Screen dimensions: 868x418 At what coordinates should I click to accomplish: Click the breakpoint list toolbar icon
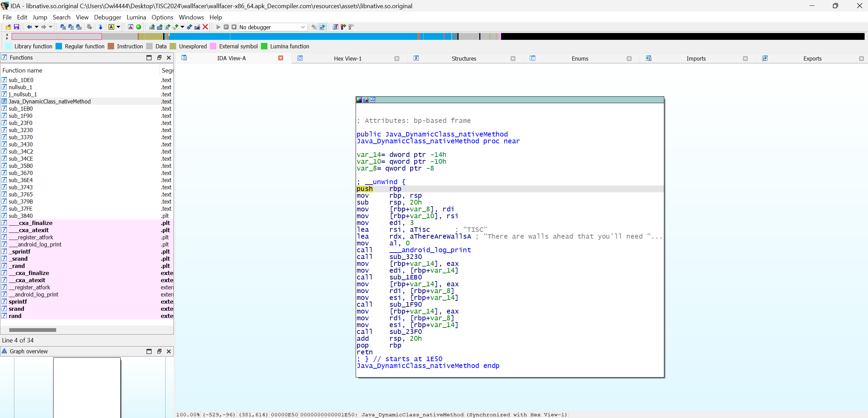click(x=336, y=27)
